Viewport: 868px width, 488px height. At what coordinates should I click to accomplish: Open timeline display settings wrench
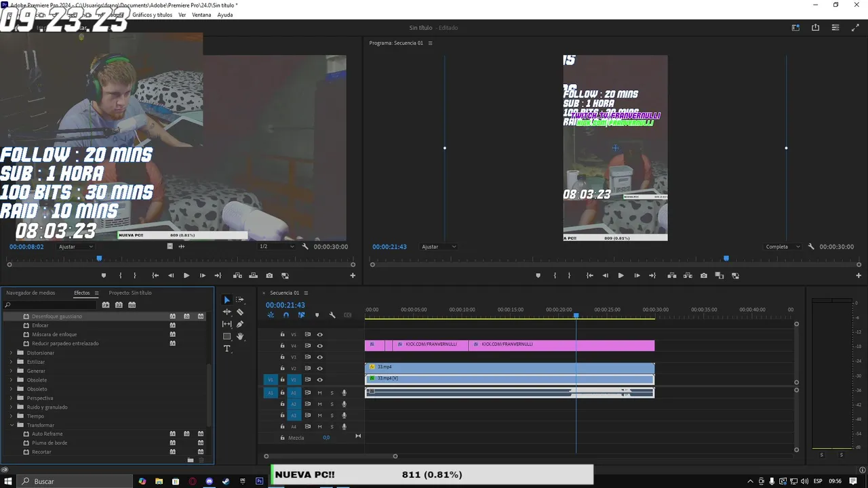[x=332, y=315]
